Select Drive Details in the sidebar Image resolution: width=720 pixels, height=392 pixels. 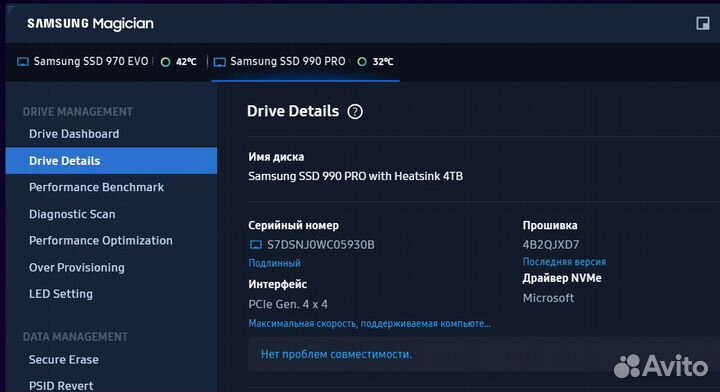point(111,161)
